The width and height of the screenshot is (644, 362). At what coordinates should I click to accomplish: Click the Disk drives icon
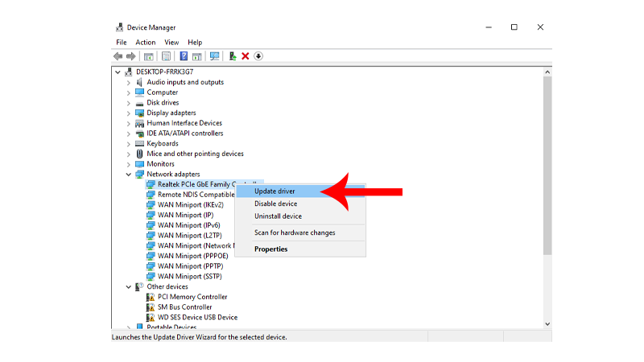[x=139, y=103]
